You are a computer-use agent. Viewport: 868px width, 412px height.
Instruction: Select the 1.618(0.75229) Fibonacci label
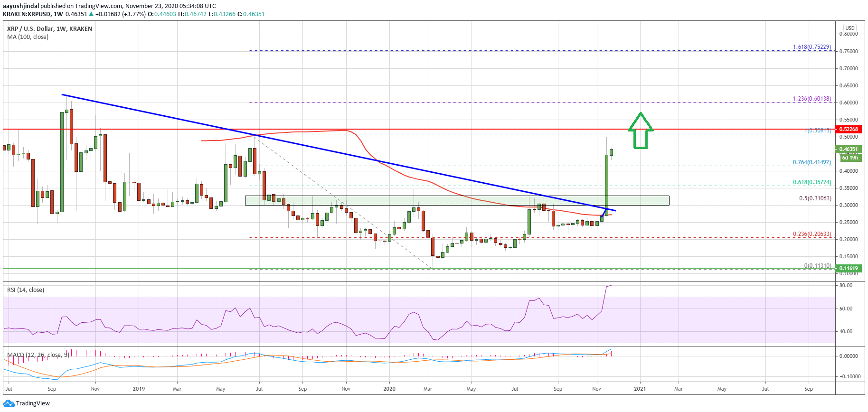(812, 47)
